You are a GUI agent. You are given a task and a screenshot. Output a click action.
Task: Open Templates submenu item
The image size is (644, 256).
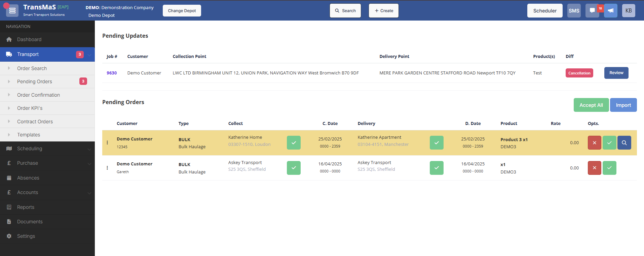tap(47, 135)
